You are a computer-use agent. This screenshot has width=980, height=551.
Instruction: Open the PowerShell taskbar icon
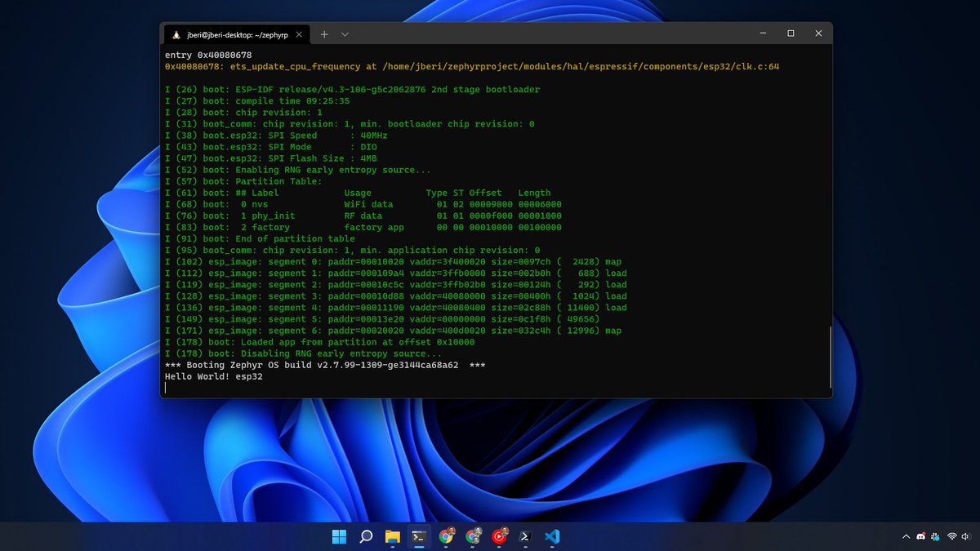click(x=527, y=536)
